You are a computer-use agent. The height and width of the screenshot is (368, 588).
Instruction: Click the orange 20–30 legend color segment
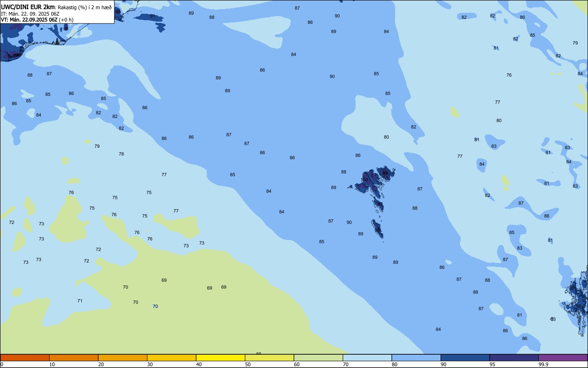pos(123,357)
